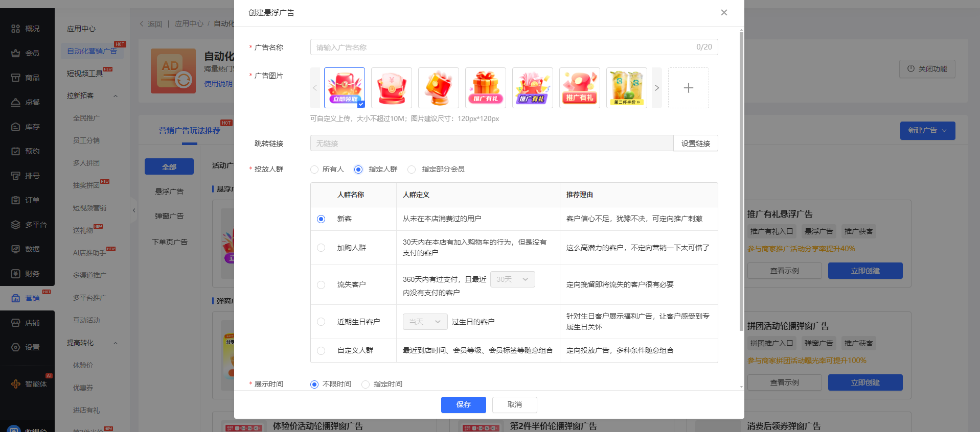The image size is (980, 432).
Task: Open the 30天 days dropdown
Action: (x=512, y=279)
